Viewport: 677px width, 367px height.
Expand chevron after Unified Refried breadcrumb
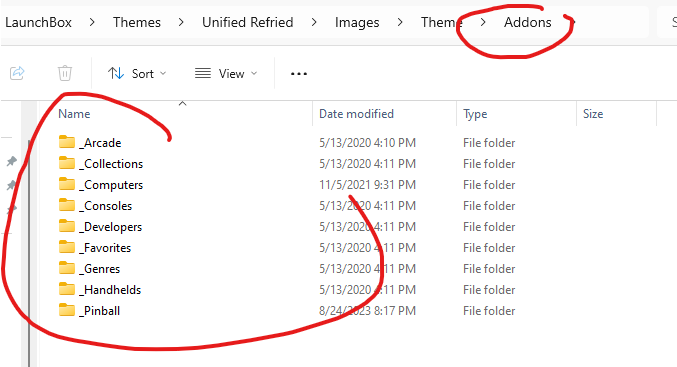314,22
